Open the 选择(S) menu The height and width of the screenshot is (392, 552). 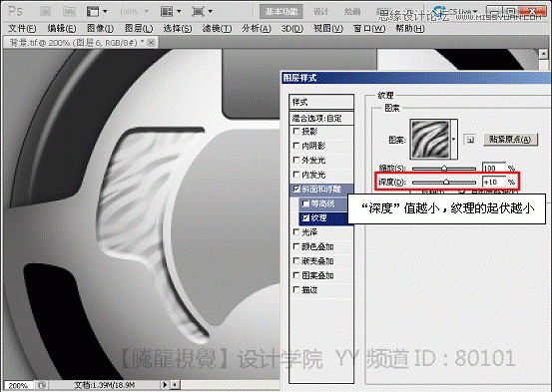[x=178, y=29]
